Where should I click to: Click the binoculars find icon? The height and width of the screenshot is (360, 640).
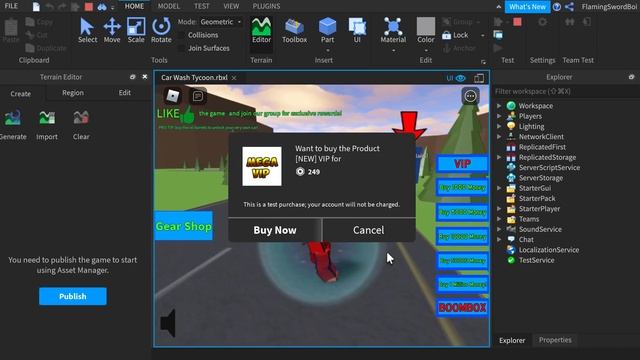(x=102, y=7)
